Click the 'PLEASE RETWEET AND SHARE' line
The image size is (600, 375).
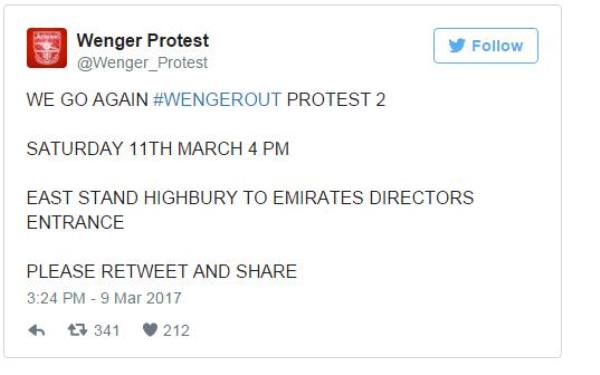[162, 271]
